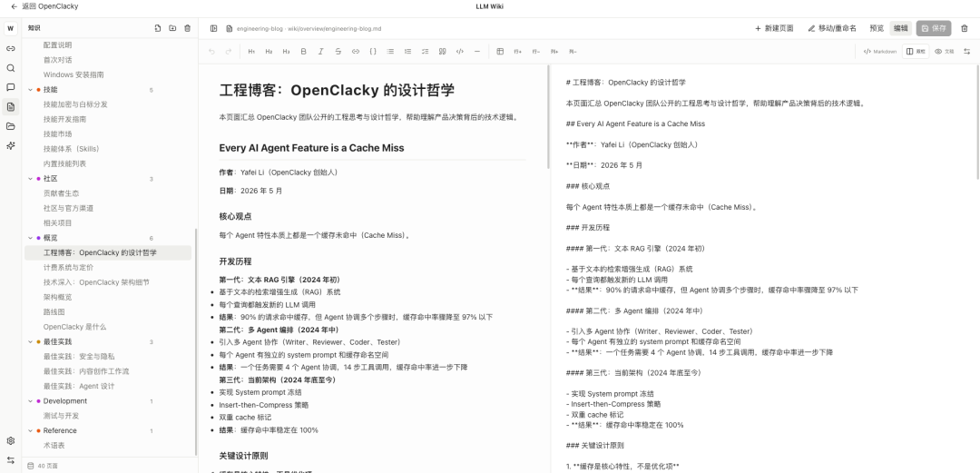Toggle strikethrough formatting

(x=338, y=52)
